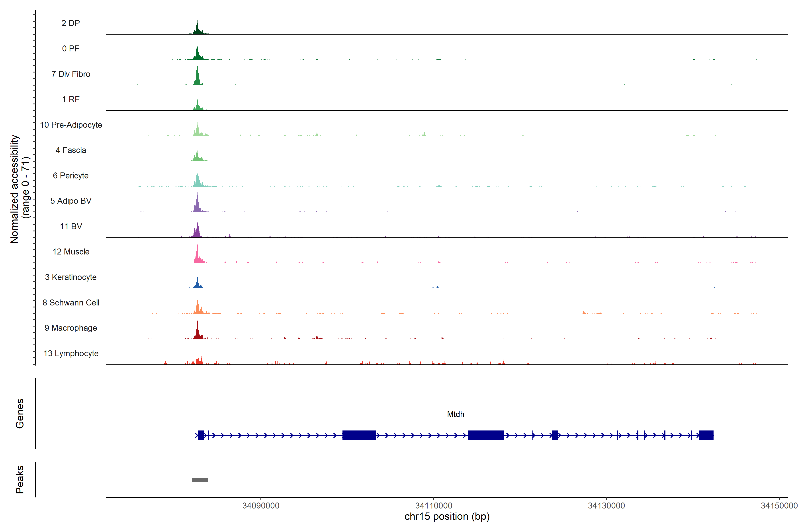The width and height of the screenshot is (798, 532).
Task: Click the last Mtdh exon block
Action: click(x=706, y=435)
